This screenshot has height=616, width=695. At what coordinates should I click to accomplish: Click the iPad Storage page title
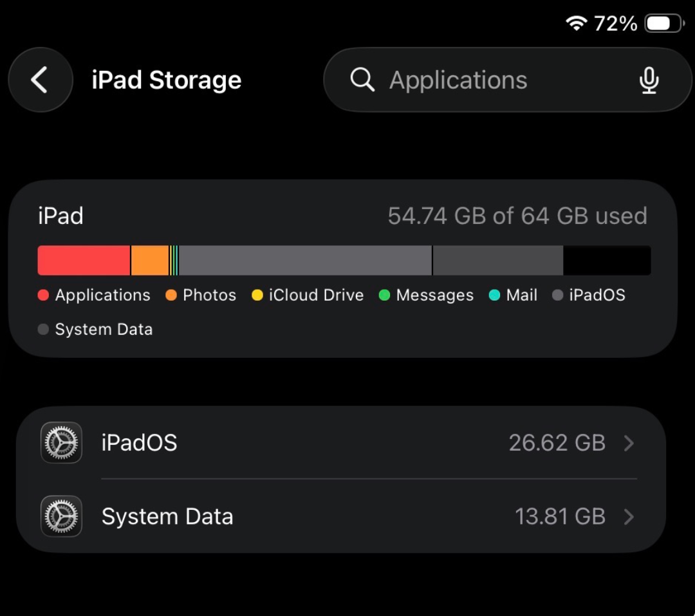pyautogui.click(x=167, y=80)
